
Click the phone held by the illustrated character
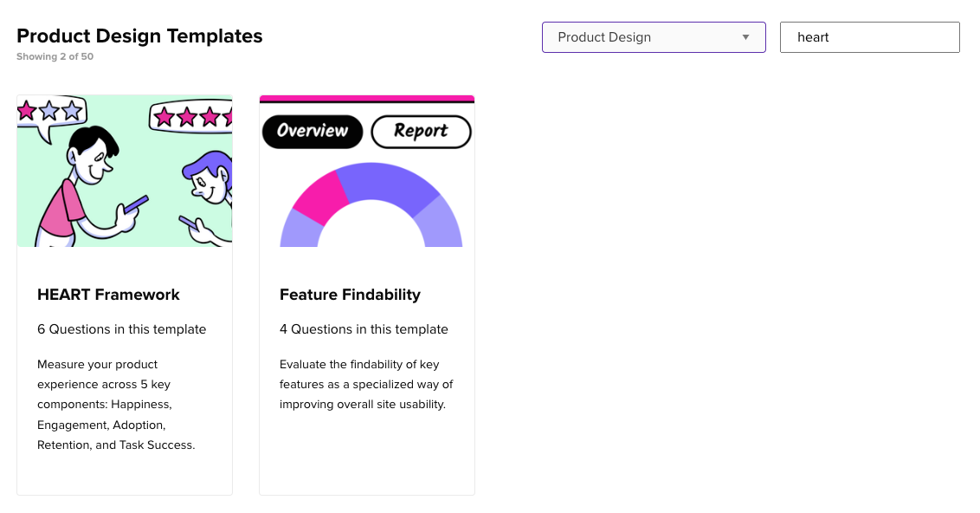click(x=134, y=205)
